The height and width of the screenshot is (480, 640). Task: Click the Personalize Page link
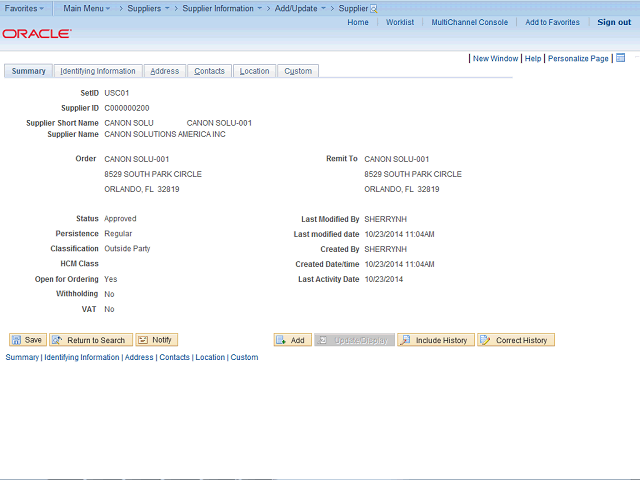point(578,58)
